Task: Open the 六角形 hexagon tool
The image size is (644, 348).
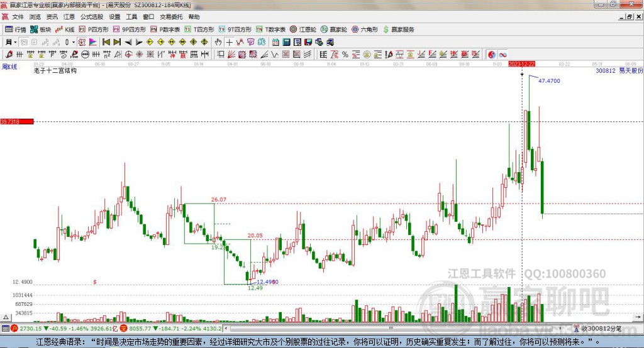Action: (365, 30)
